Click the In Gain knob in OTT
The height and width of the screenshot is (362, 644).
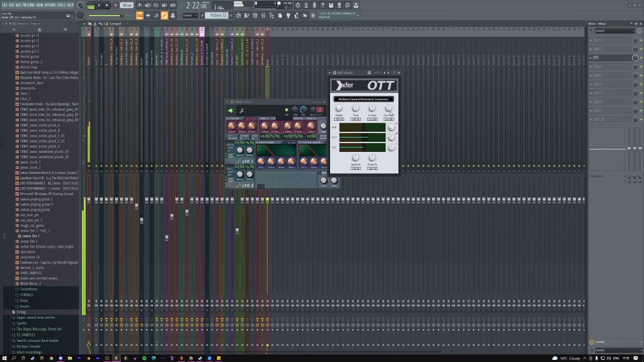tap(372, 108)
